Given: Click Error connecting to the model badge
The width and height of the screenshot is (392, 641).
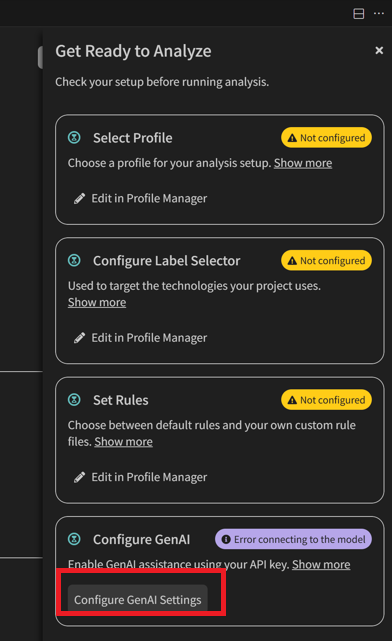Looking at the screenshot, I should click(x=293, y=539).
